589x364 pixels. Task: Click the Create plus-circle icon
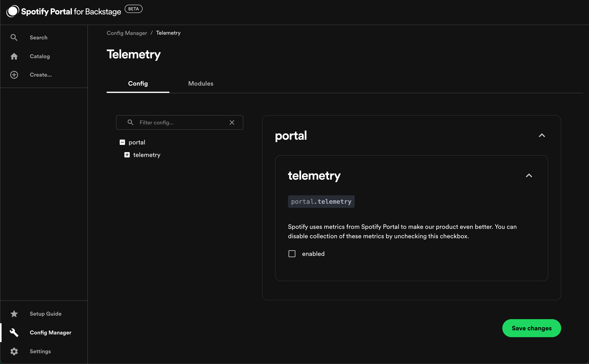click(x=14, y=75)
